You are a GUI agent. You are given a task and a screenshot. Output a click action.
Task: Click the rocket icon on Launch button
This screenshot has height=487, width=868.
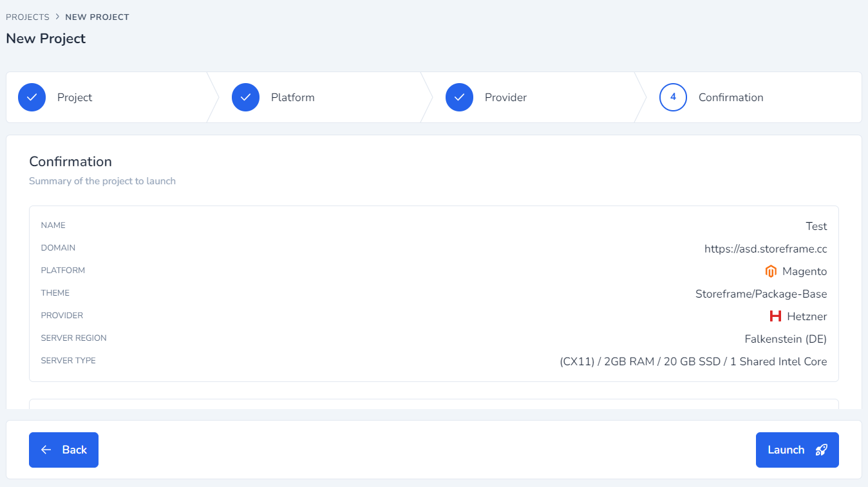click(x=821, y=450)
